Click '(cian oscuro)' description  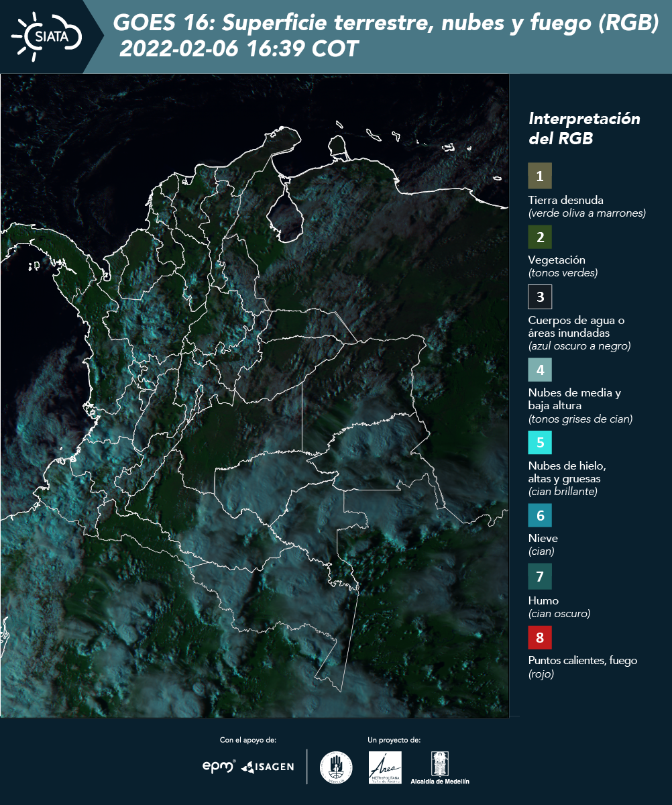click(559, 613)
